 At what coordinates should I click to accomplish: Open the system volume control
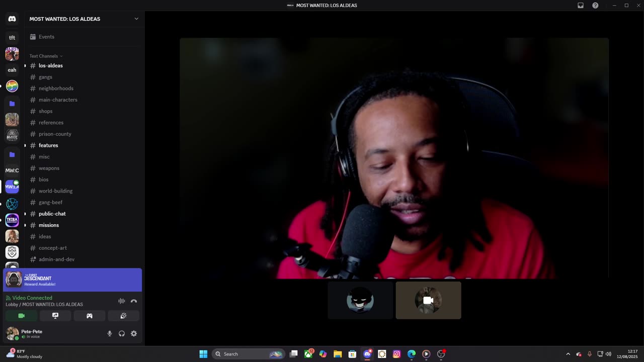pos(608,354)
